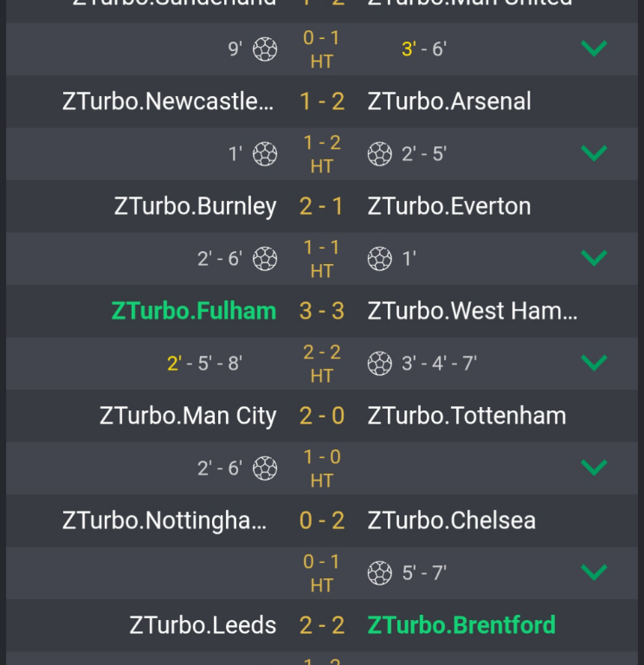This screenshot has width=644, height=665.
Task: Click Sunderland's 9' goal ball icon
Action: 265,49
